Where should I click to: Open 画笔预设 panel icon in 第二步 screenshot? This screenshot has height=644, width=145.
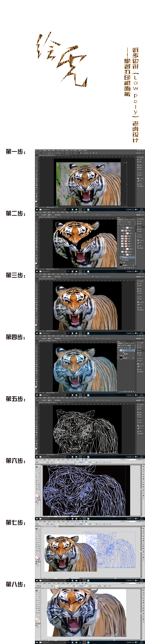pos(138,248)
